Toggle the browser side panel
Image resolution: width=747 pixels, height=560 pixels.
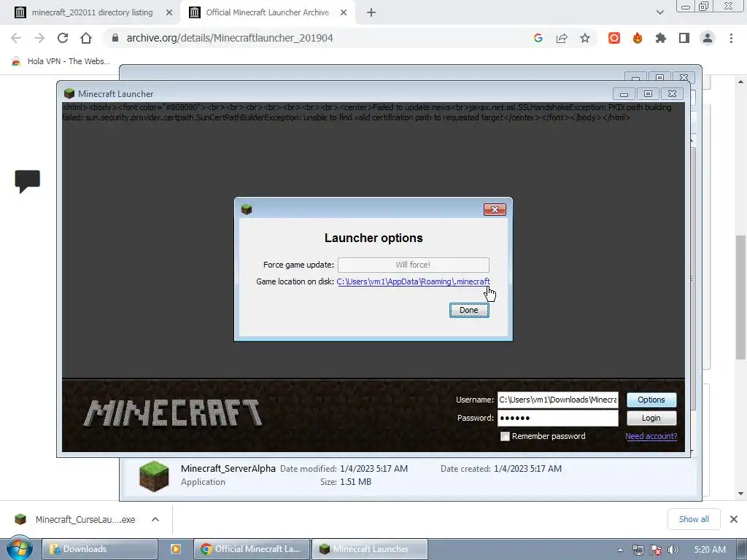684,38
